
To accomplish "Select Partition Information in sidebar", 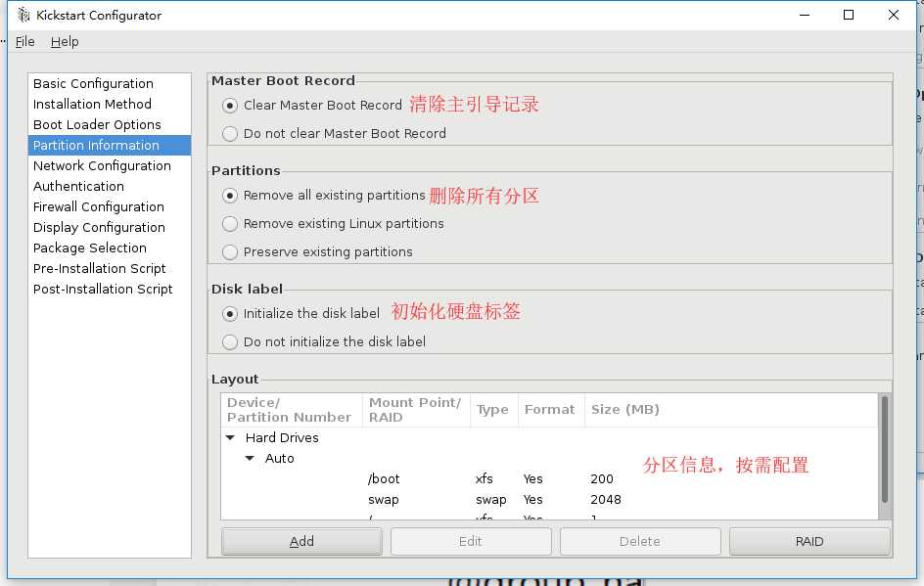I will (x=110, y=146).
